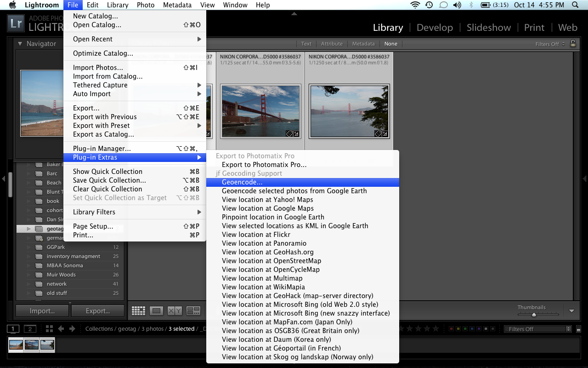588x368 pixels.
Task: Filter by red color label
Action: point(451,329)
